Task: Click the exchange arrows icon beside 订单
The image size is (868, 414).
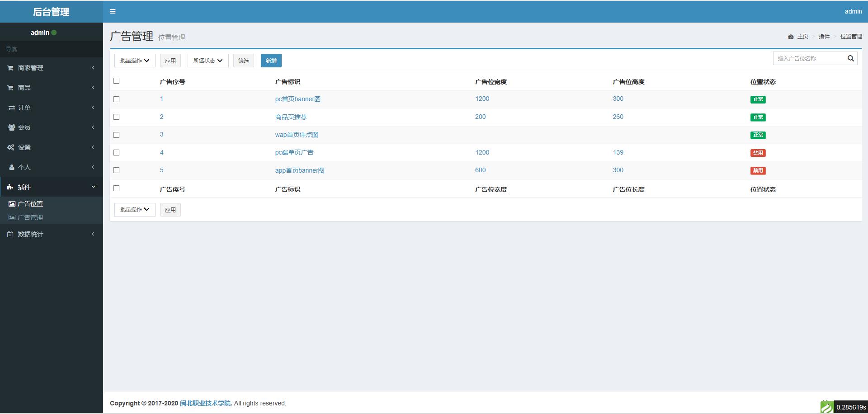Action: [11, 108]
